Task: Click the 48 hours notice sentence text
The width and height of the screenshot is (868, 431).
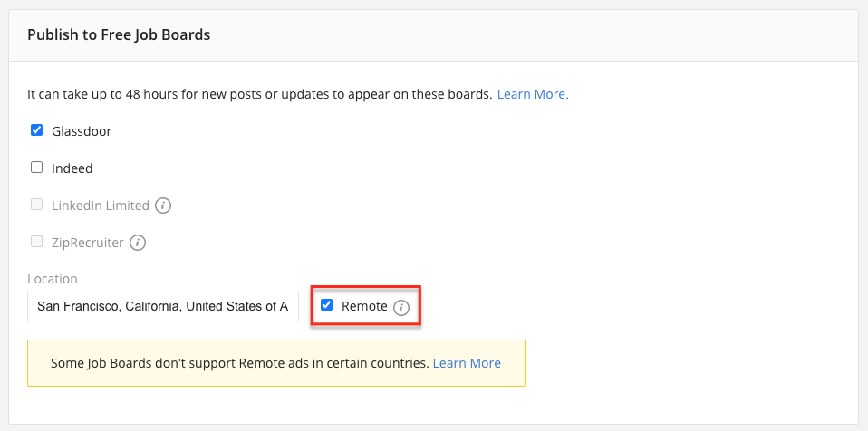Action: [x=260, y=94]
